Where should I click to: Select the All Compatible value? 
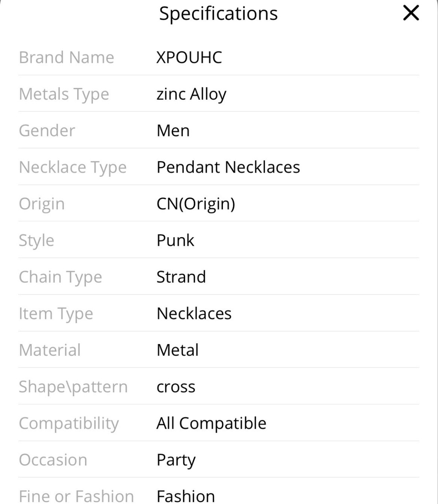tap(212, 424)
